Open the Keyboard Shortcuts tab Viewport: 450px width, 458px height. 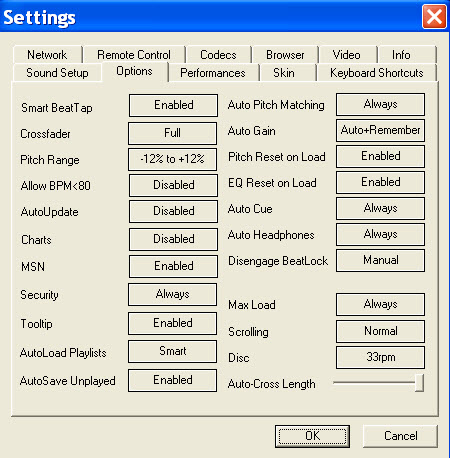377,73
